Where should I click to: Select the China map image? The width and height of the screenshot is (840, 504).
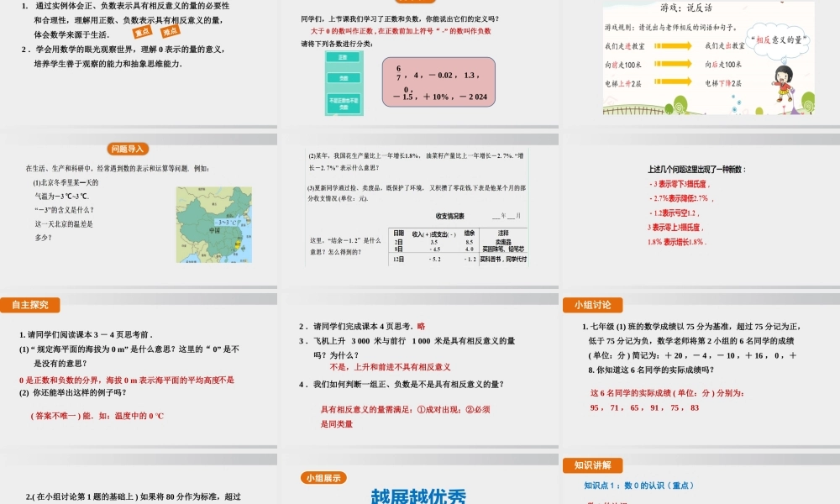click(x=213, y=224)
